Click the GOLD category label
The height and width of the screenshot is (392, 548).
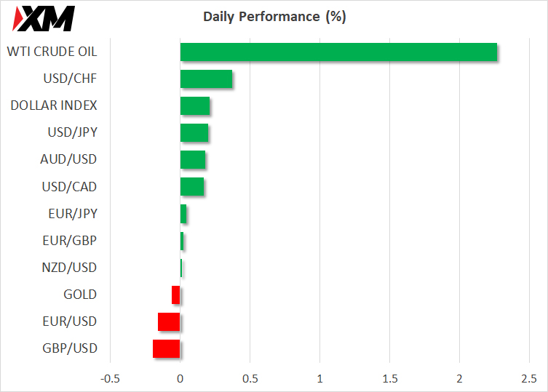80,295
